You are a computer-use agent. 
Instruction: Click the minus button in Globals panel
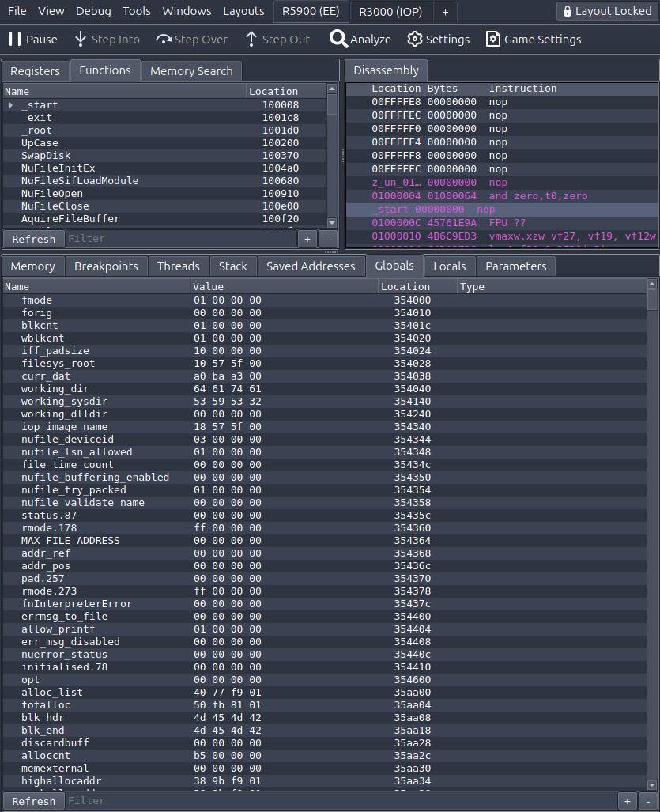pos(648,801)
